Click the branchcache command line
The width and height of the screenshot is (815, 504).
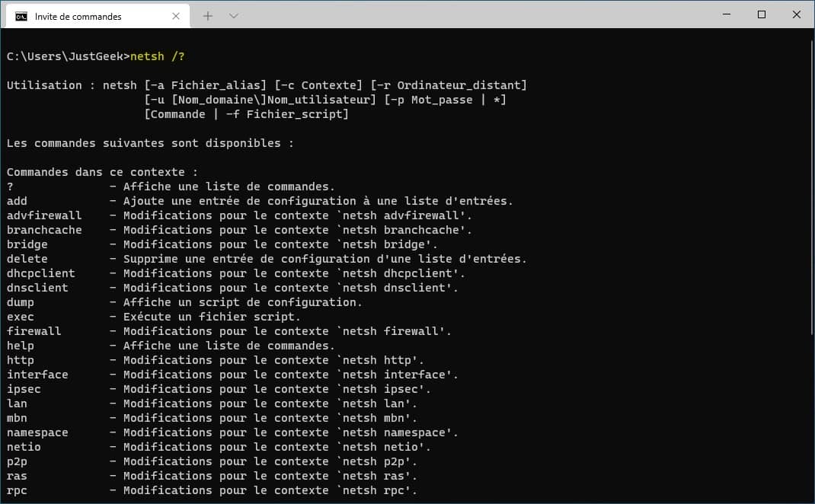(239, 230)
